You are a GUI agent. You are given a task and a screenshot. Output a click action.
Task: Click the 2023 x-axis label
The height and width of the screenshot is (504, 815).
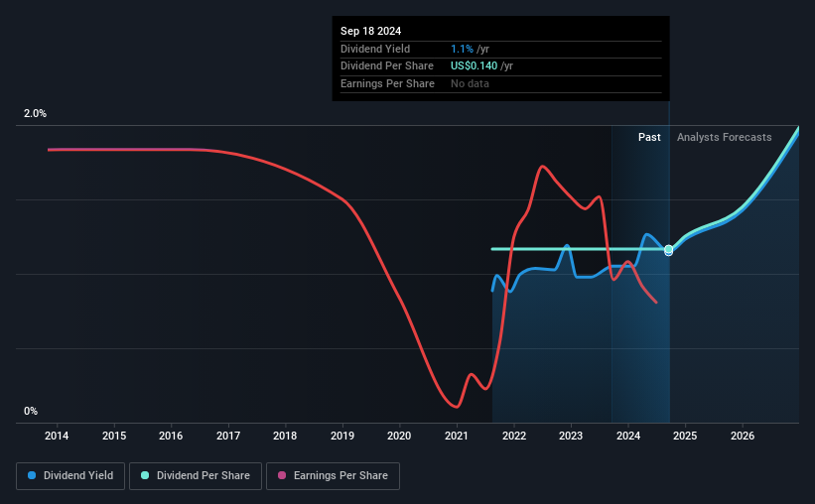[x=571, y=436]
